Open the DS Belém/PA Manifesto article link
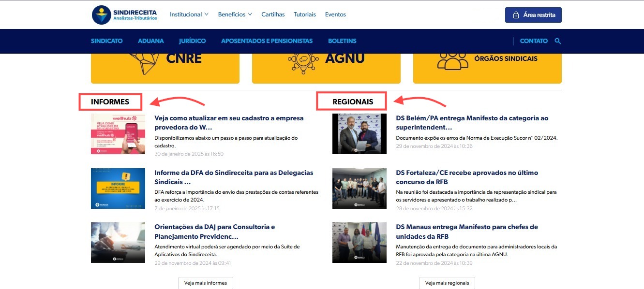 (x=472, y=123)
